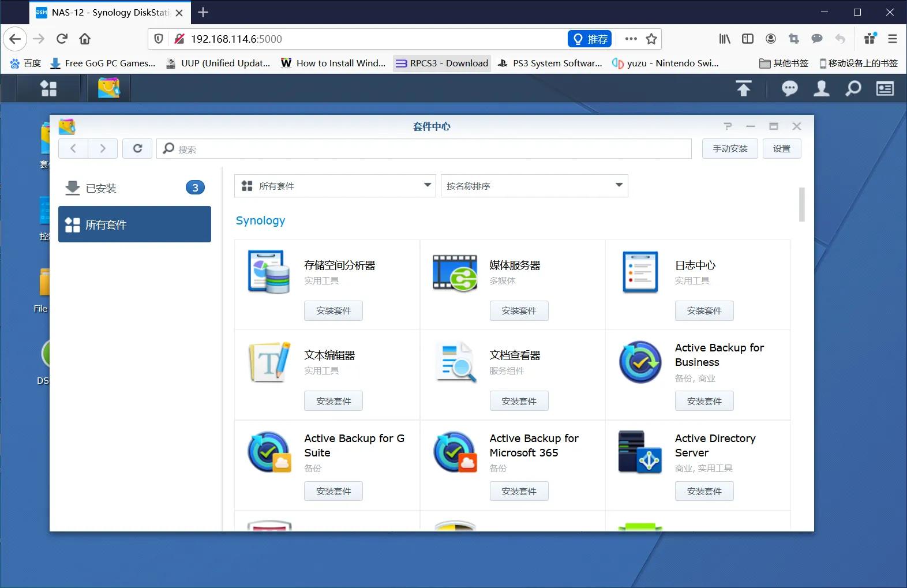
Task: Install the 文本编辑器 package
Action: coord(333,401)
